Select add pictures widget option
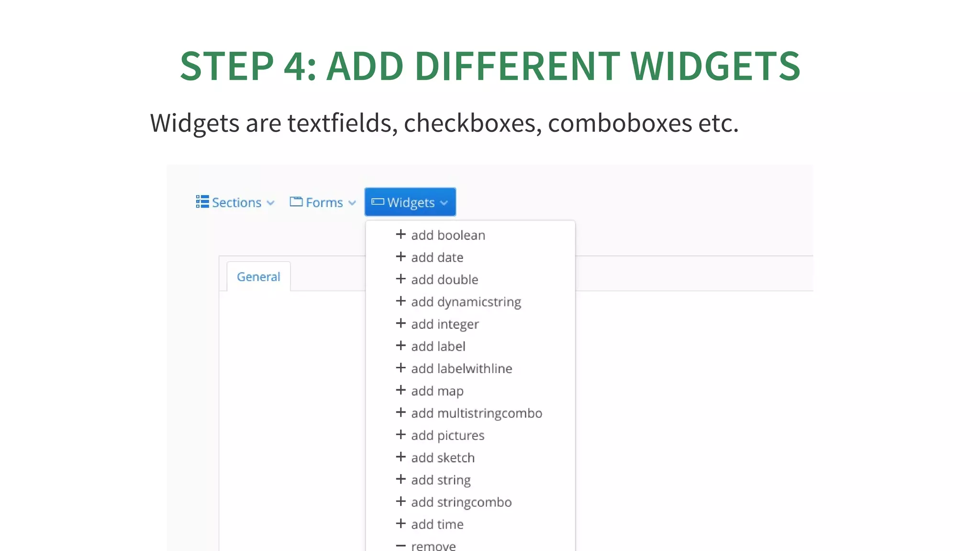 pos(470,435)
